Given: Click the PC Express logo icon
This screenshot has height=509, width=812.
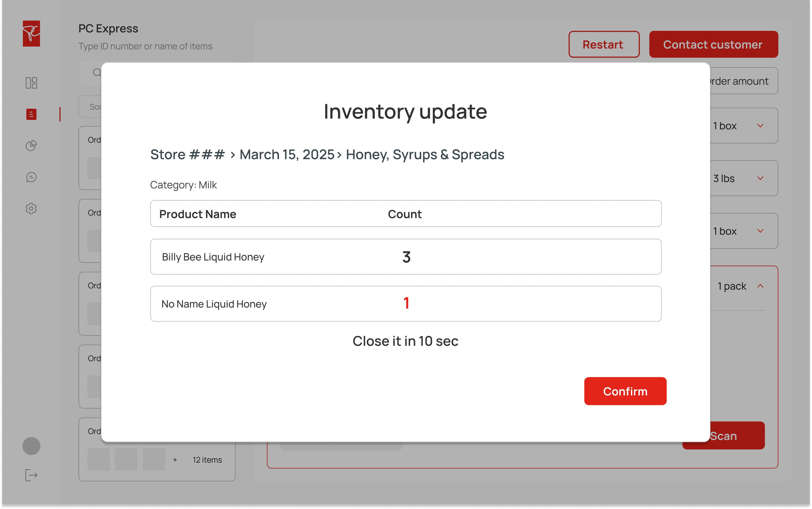Looking at the screenshot, I should click(x=31, y=34).
